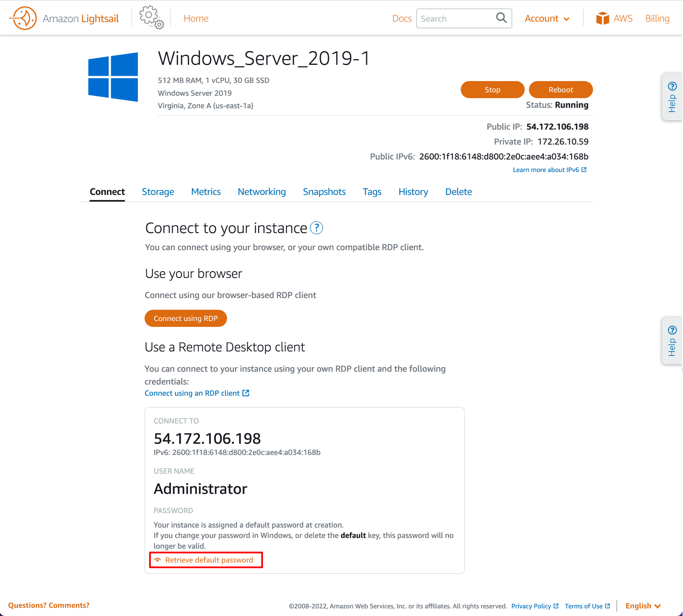
Task: Click the Amazon Lightsail logo
Action: (x=64, y=18)
